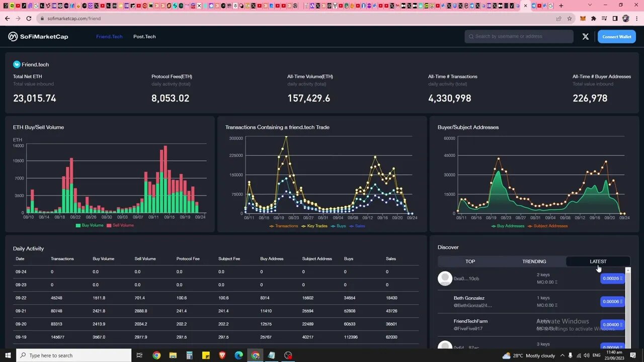Select the TOP tab in Discover
The width and height of the screenshot is (644, 362).
(x=470, y=261)
